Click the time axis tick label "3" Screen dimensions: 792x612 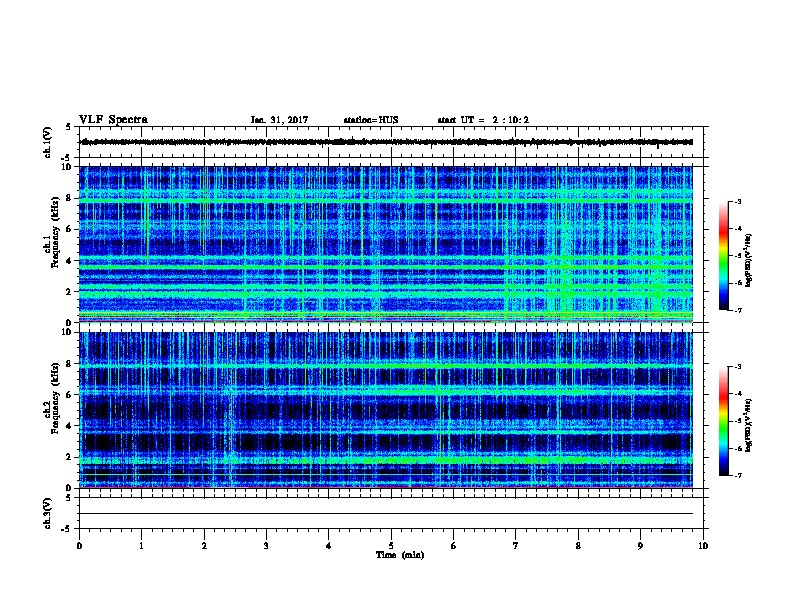(266, 546)
